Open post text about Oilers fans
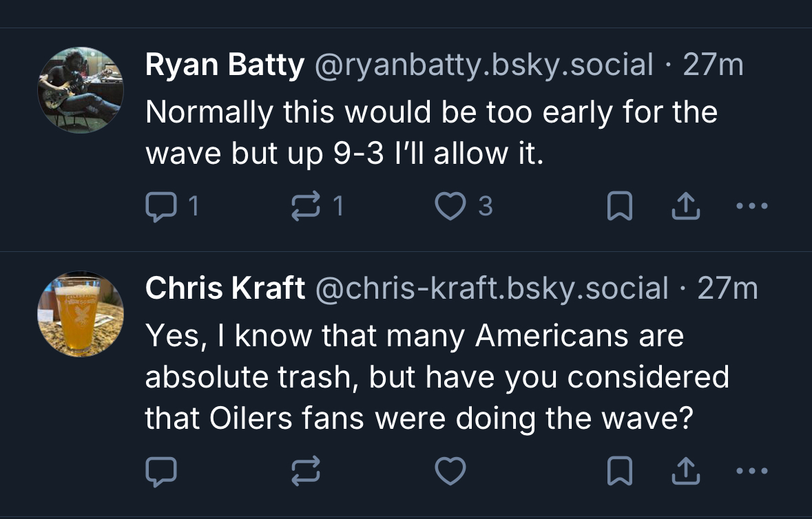Viewport: 812px width, 519px height. coord(436,377)
